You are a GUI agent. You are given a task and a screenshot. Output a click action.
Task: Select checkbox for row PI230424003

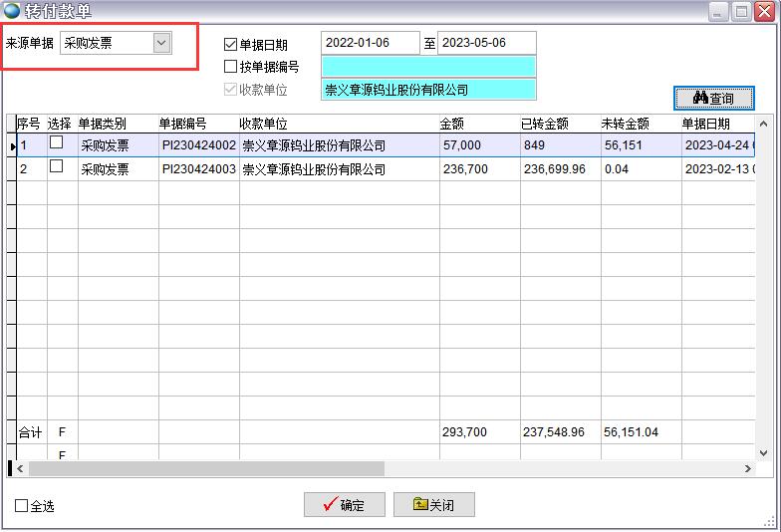57,167
